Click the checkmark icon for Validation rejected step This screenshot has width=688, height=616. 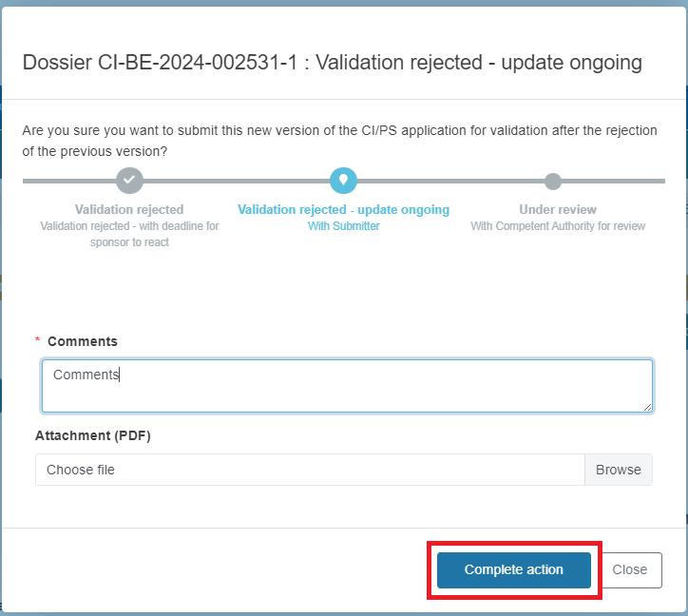click(x=129, y=180)
